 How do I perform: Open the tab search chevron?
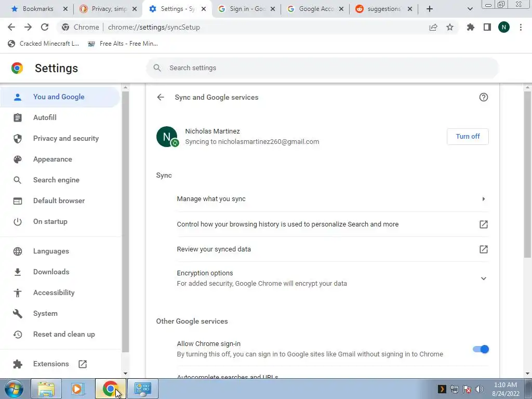[x=470, y=9]
